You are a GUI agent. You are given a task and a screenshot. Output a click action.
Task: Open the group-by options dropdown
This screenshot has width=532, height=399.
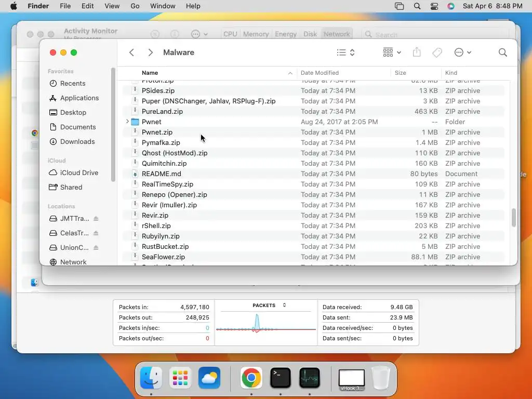[x=392, y=52]
